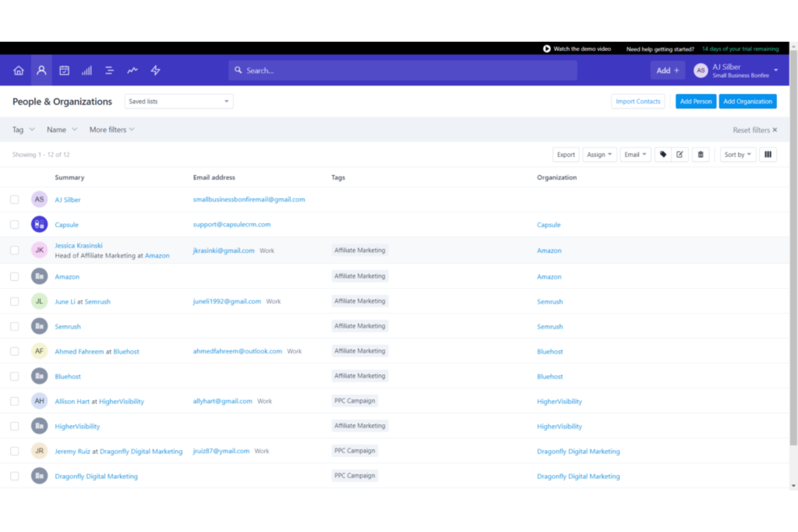The height and width of the screenshot is (532, 798).
Task: Open the sales pipeline bar chart icon
Action: 87,71
